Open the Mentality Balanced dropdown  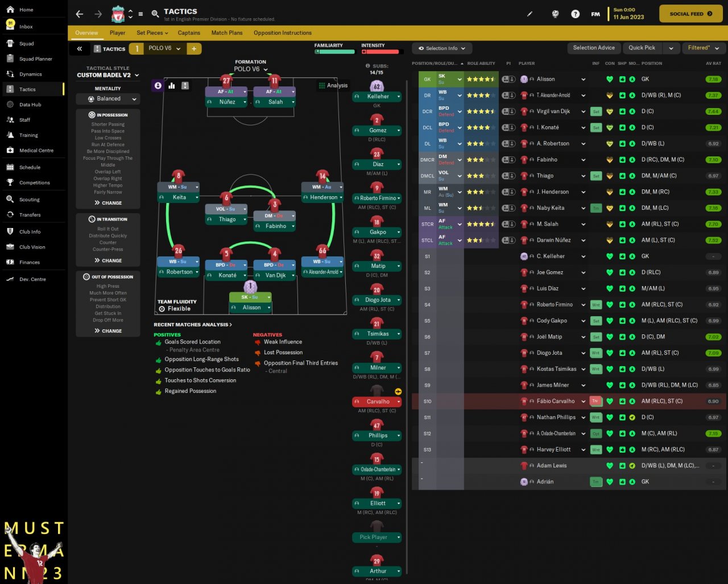click(108, 99)
